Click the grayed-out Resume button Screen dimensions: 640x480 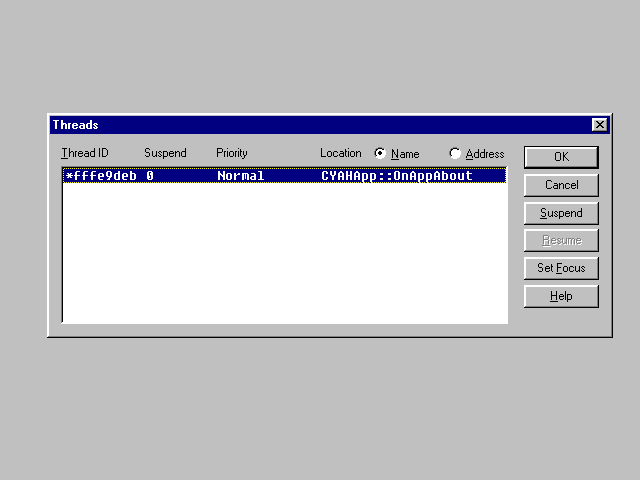tap(561, 241)
